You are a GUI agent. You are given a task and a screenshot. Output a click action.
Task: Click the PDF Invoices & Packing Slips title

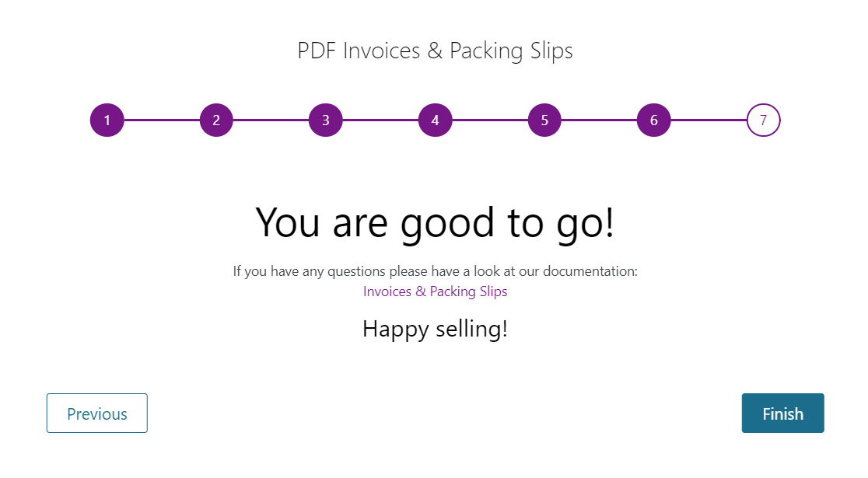point(435,51)
